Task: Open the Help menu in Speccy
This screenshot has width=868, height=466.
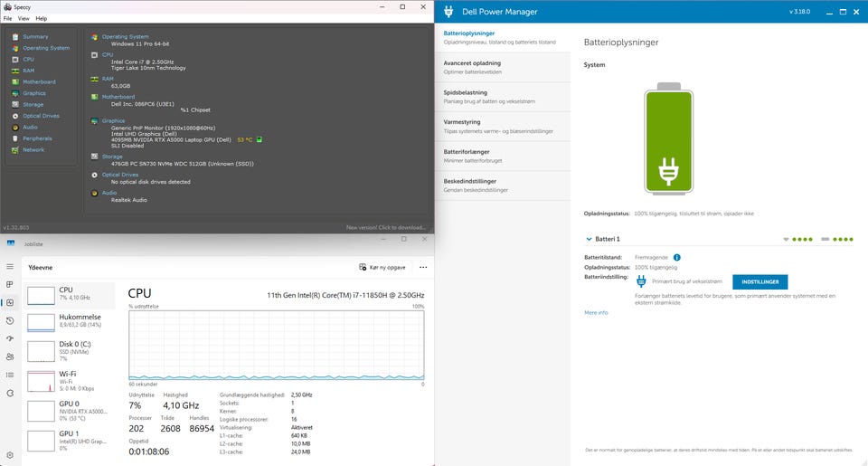Action: [x=42, y=18]
